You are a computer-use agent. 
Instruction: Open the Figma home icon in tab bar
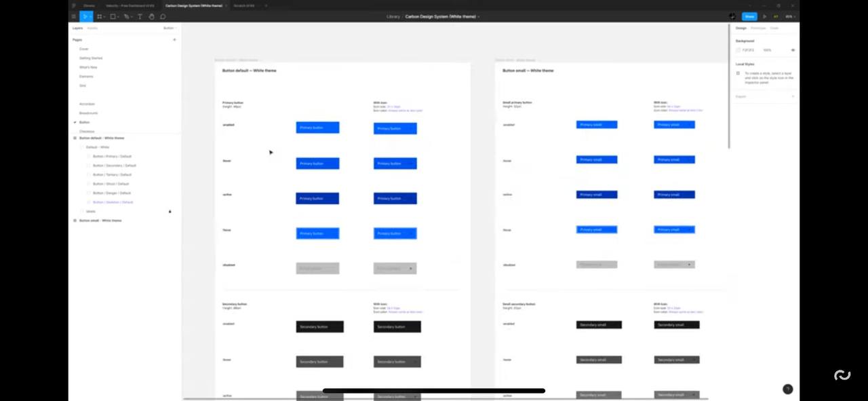74,5
